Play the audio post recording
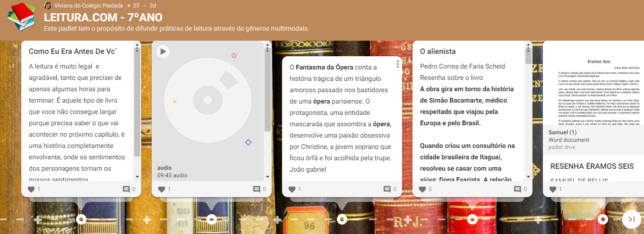 click(x=163, y=51)
